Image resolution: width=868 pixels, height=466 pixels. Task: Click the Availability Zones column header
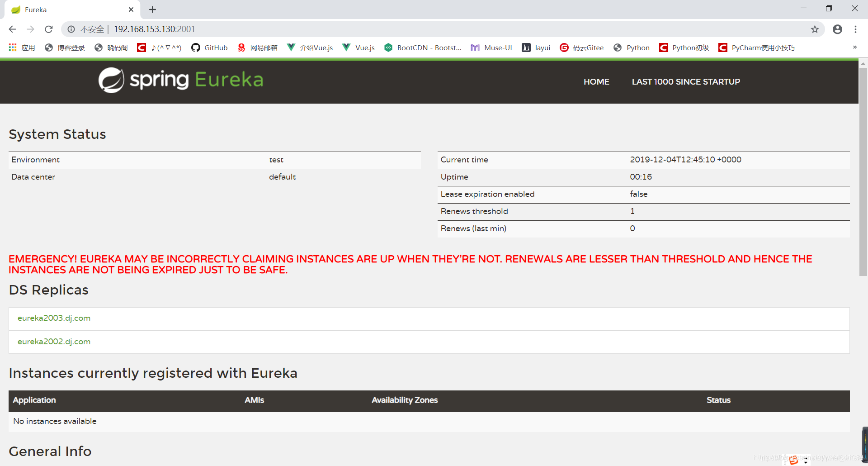(x=405, y=400)
